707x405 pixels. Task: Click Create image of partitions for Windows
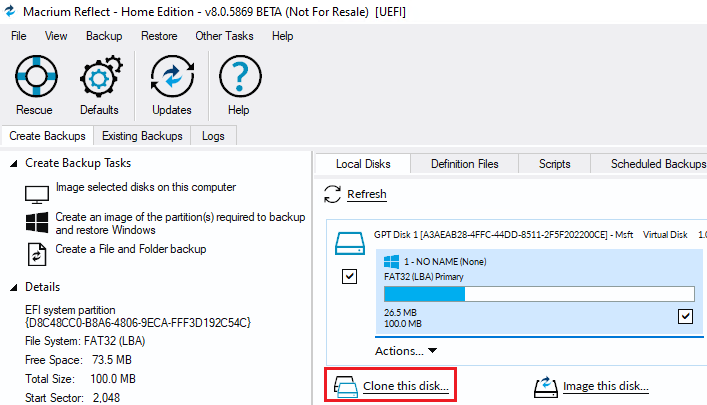click(x=180, y=223)
